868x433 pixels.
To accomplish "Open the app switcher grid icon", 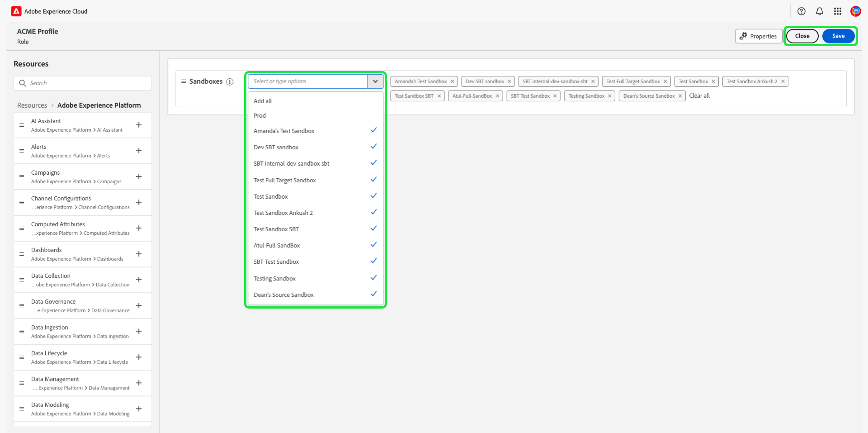I will tap(838, 11).
